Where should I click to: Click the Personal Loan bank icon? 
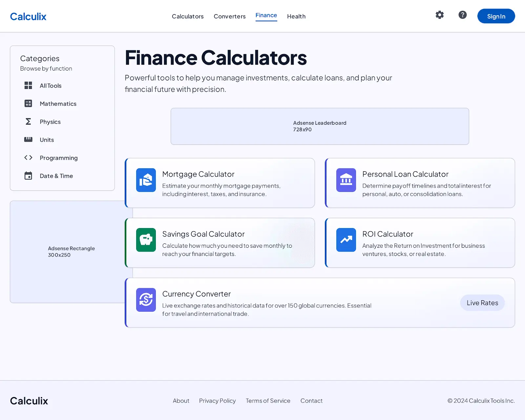click(x=346, y=180)
